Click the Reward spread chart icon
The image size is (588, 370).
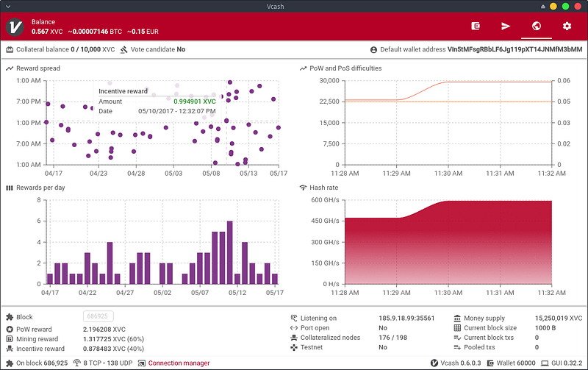click(10, 68)
